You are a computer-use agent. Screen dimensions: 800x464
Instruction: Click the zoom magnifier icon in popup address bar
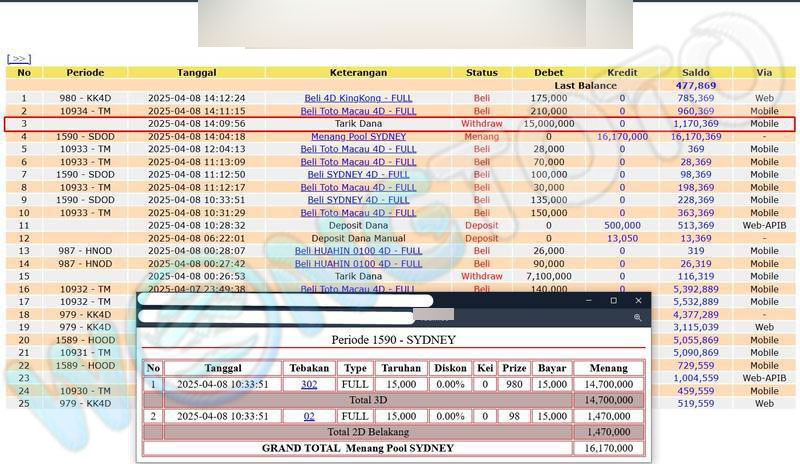[637, 317]
